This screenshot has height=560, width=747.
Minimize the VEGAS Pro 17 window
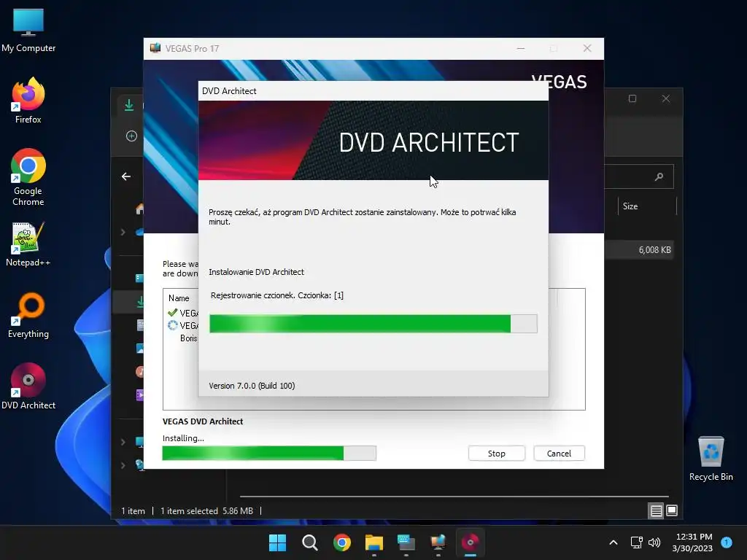click(521, 49)
